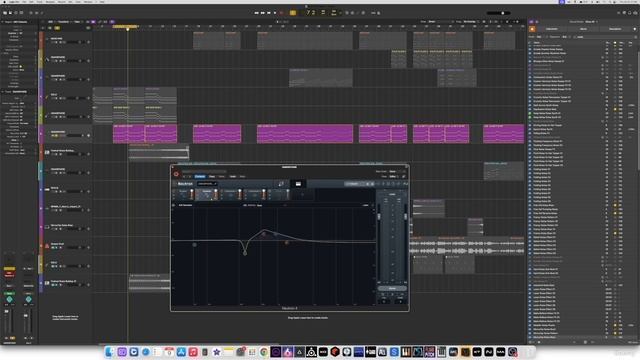Click Undo in the plugin window header
Image resolution: width=640 pixels, height=360 pixels.
click(x=233, y=176)
